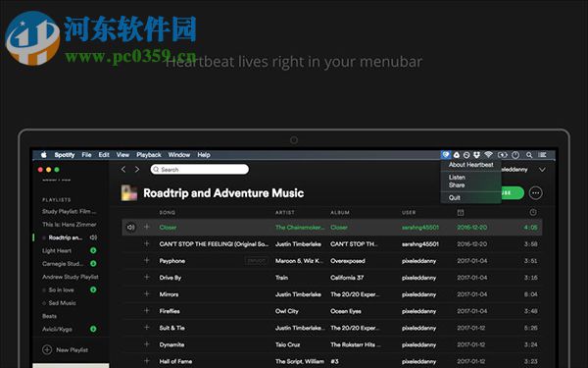Open Study Playlist: Film... in sidebar
The image size is (588, 368).
[x=70, y=211]
